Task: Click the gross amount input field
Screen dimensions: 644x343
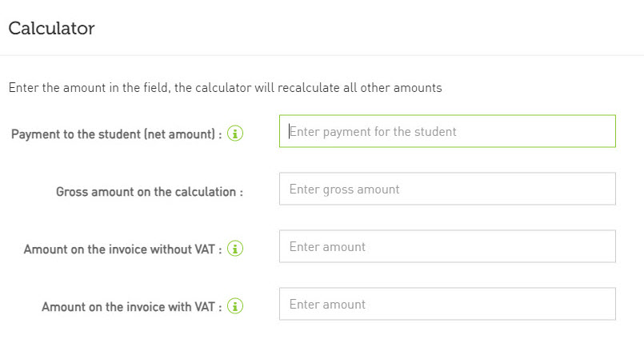Action: [447, 189]
